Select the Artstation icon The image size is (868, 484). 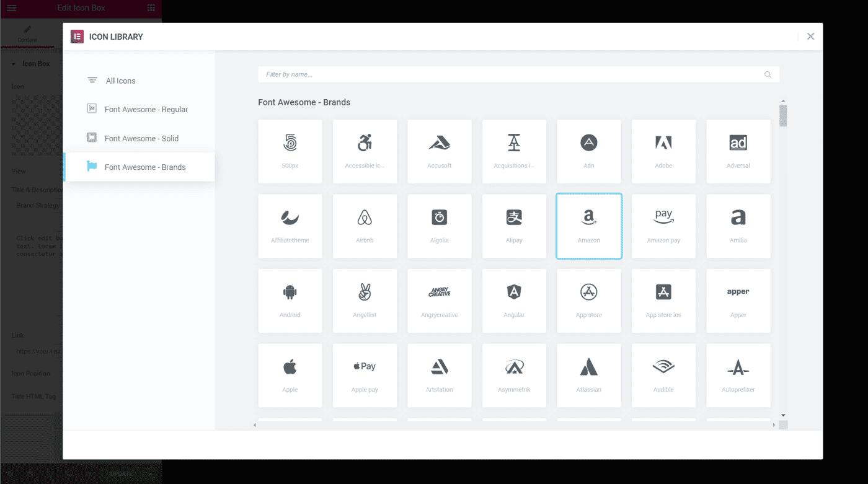point(440,376)
